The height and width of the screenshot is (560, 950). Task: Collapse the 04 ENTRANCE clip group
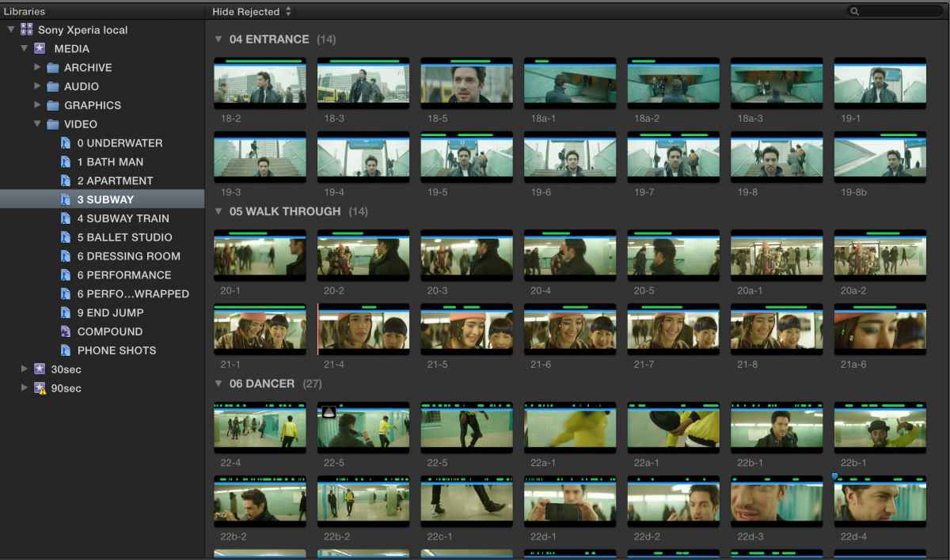click(219, 39)
